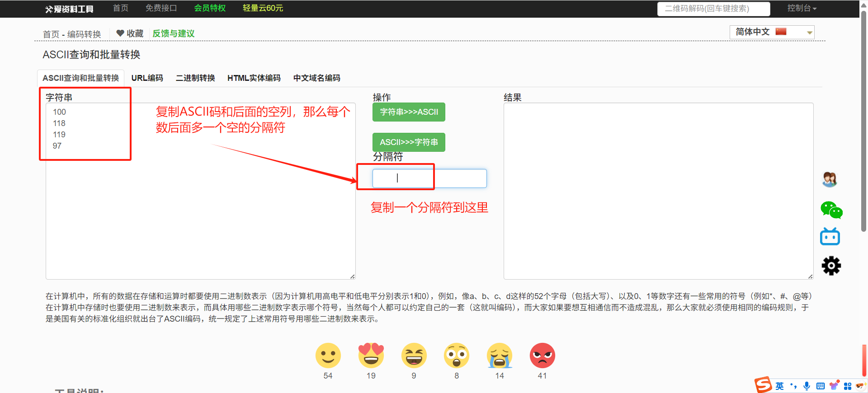Click Sogou skin shirt icon
This screenshot has width=868, height=393.
click(x=834, y=385)
